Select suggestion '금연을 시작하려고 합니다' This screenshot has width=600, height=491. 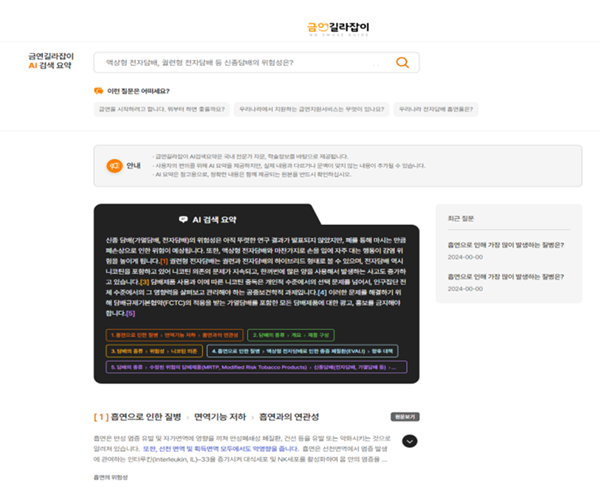click(159, 109)
